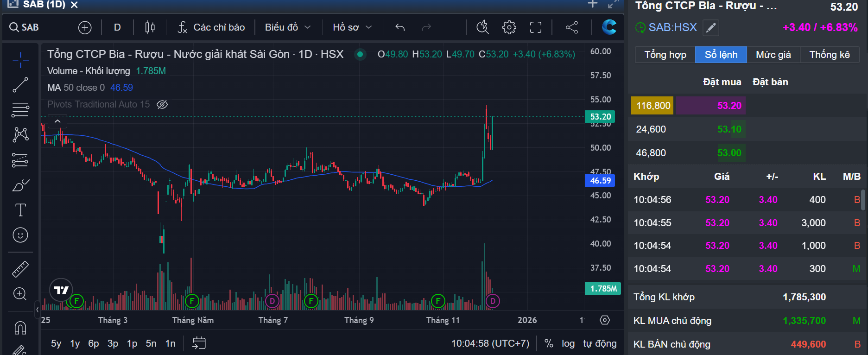Screen dimensions: 868x355
Task: Open price scale settings target icon
Action: [605, 320]
